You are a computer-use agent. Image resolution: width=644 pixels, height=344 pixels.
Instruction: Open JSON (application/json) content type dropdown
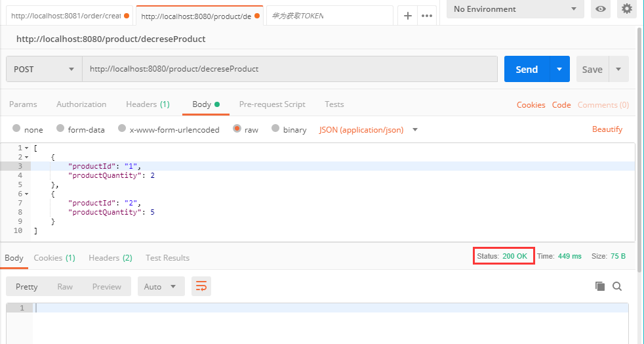point(368,130)
